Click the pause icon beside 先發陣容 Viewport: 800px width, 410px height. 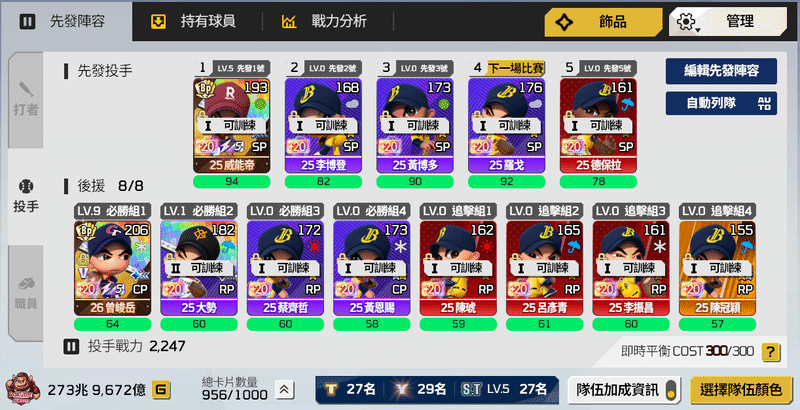(x=27, y=21)
